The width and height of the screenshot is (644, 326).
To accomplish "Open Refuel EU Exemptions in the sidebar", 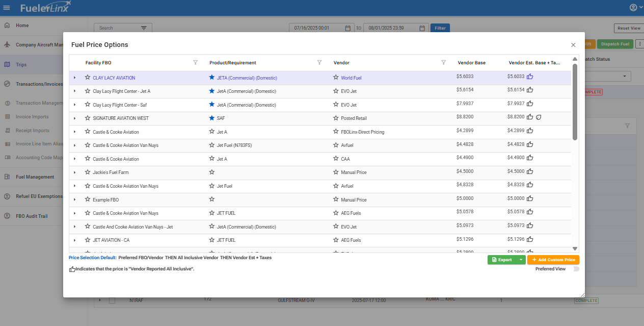I will (39, 196).
